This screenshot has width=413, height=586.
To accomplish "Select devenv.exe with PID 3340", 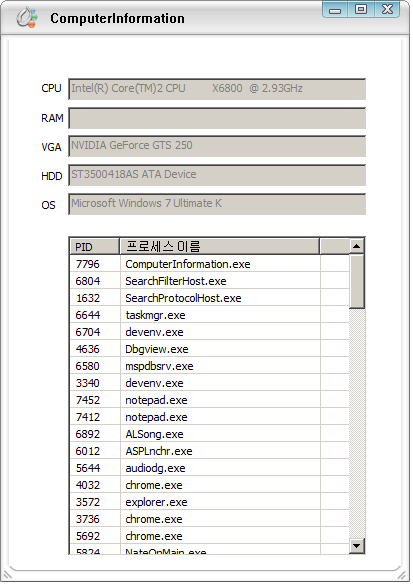I will (209, 383).
